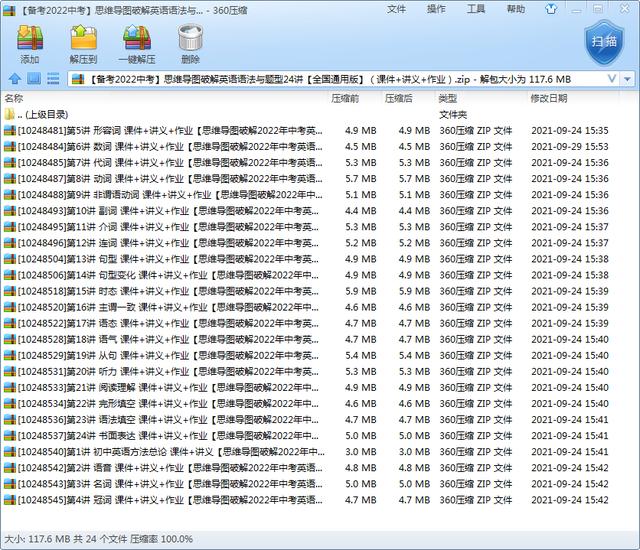Select file [10248542]第2讲 语音

[170, 468]
